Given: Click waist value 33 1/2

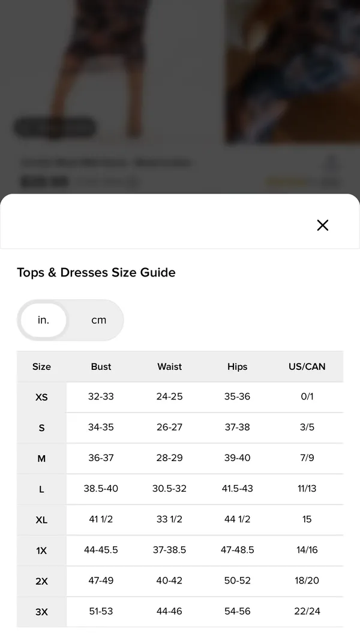Looking at the screenshot, I should pyautogui.click(x=169, y=519).
